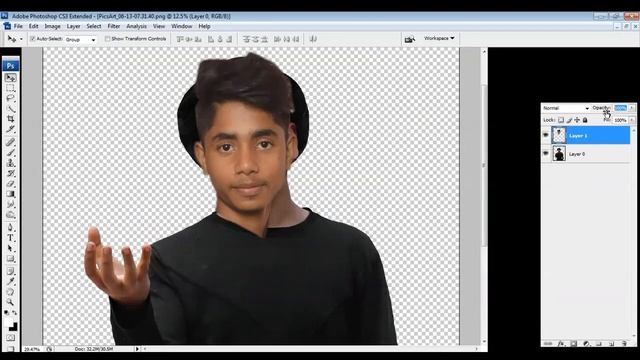Image resolution: width=640 pixels, height=360 pixels.
Task: Select the Gradient tool
Action: pyautogui.click(x=11, y=194)
